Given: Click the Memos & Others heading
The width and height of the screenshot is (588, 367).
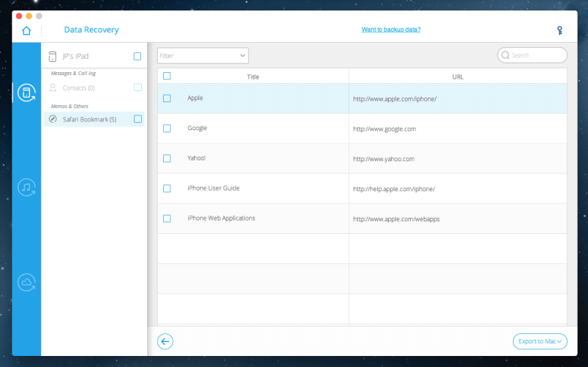Looking at the screenshot, I should click(70, 106).
